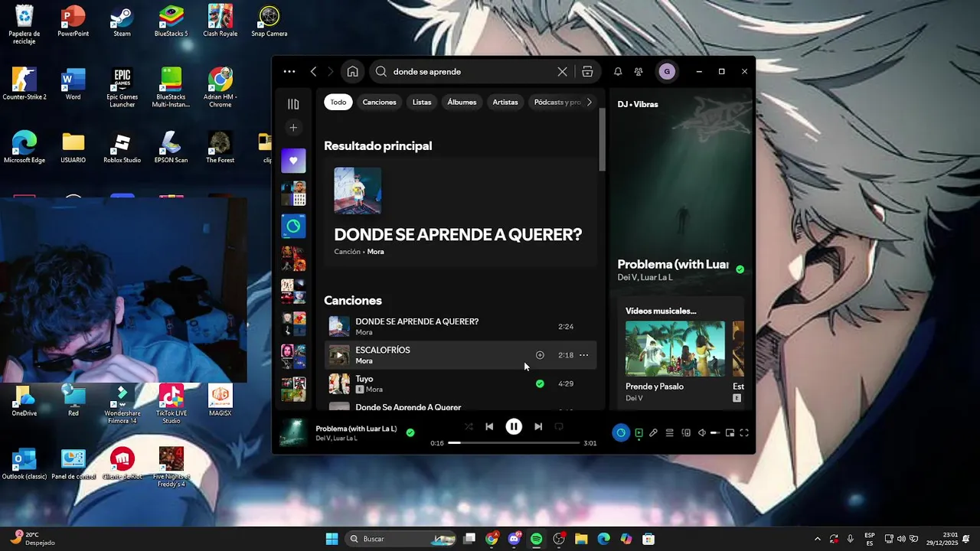This screenshot has height=551, width=980.
Task: Toggle the Now Playing view icon
Action: tap(639, 432)
